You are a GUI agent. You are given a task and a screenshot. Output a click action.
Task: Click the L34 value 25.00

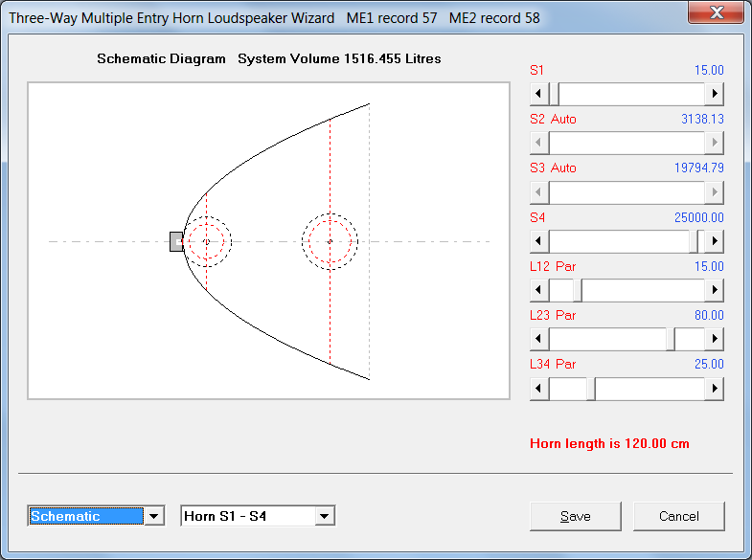coord(709,364)
